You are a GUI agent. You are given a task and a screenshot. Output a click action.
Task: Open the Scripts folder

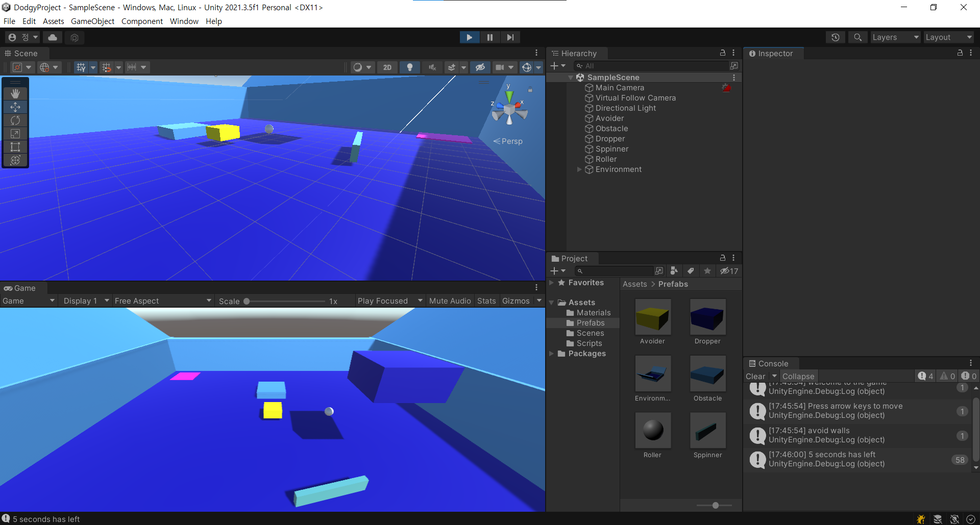click(x=589, y=343)
